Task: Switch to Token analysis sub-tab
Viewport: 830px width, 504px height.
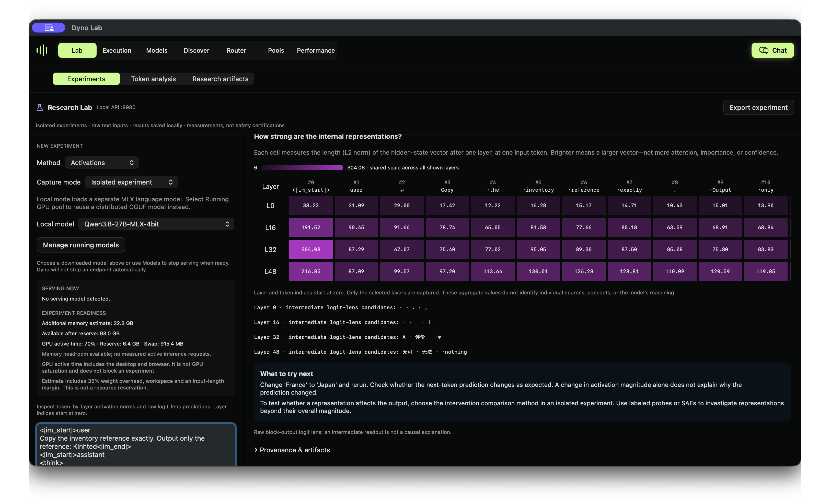Action: [x=153, y=79]
